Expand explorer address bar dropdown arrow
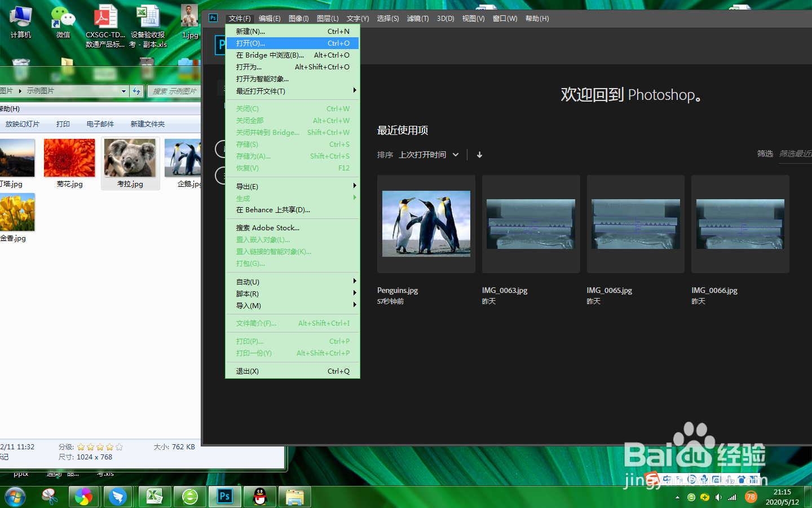This screenshot has width=812, height=508. (123, 91)
